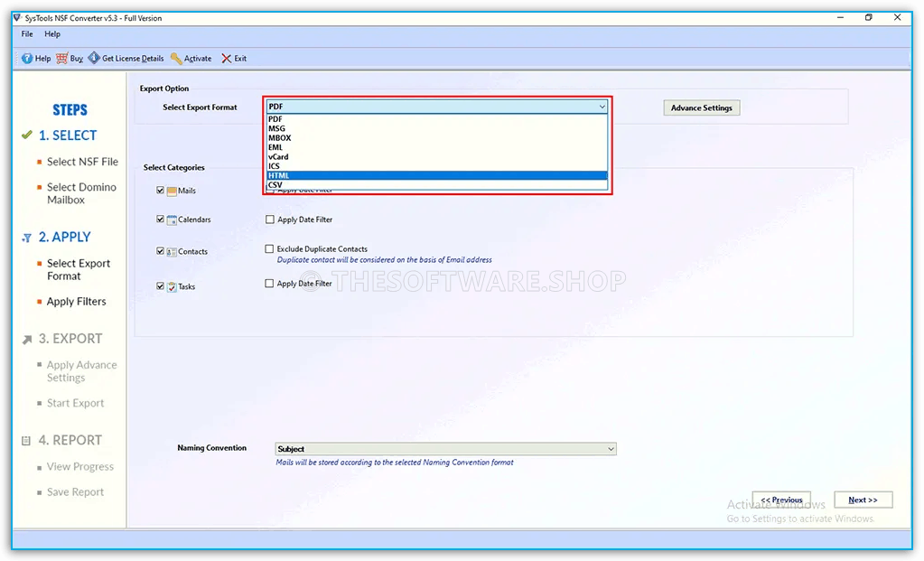Select the 4. REPORT step heading
924x561 pixels.
(70, 440)
